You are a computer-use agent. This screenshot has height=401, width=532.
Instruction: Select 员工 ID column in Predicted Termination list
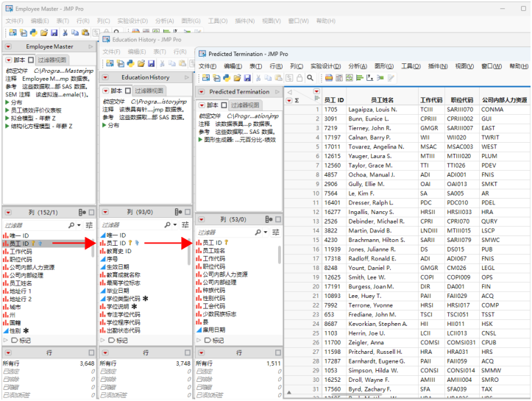click(x=213, y=243)
